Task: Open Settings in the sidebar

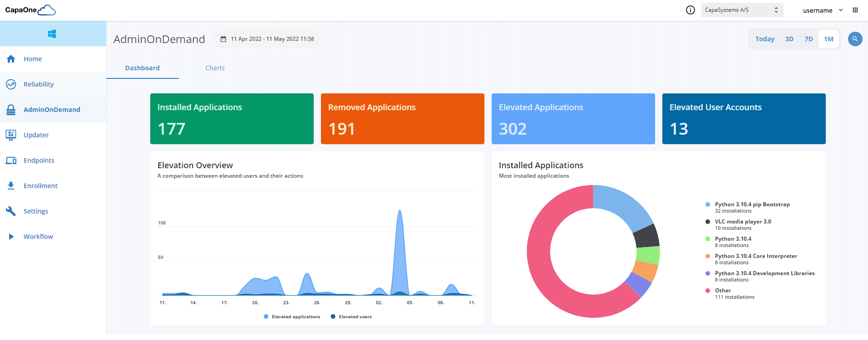Action: tap(53, 211)
